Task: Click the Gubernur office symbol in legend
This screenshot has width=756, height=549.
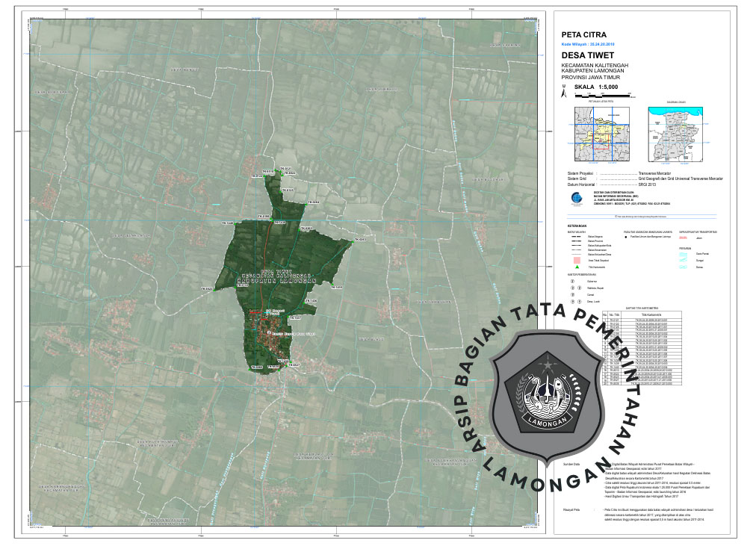Action: tap(572, 282)
